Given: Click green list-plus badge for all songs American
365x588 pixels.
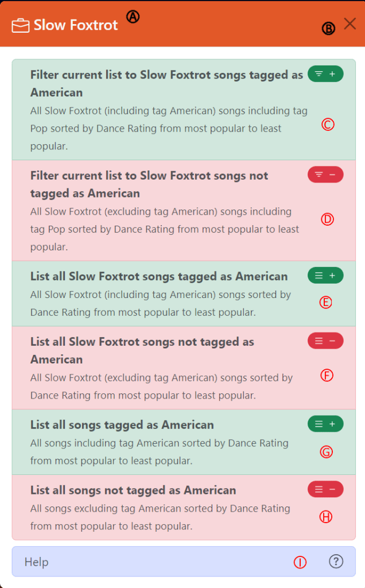Looking at the screenshot, I should point(325,424).
